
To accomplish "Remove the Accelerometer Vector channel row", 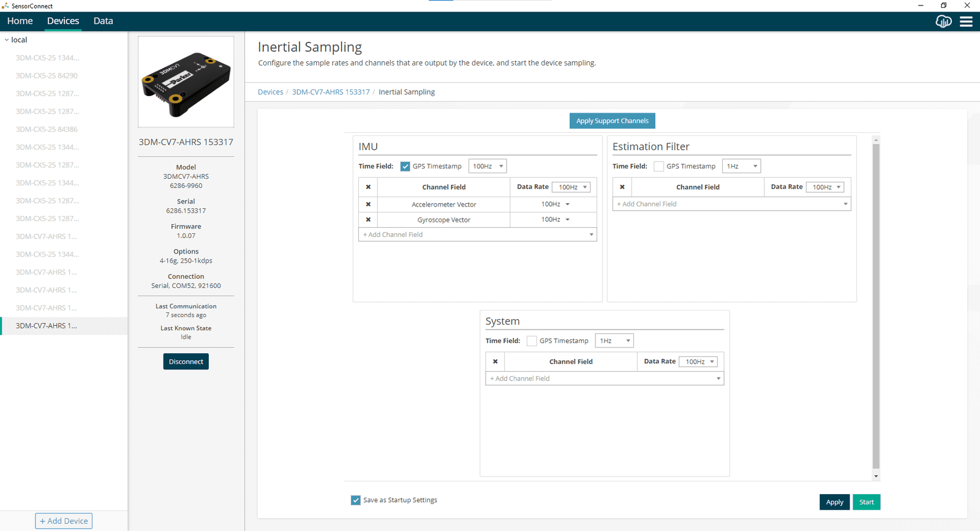I will coord(368,204).
